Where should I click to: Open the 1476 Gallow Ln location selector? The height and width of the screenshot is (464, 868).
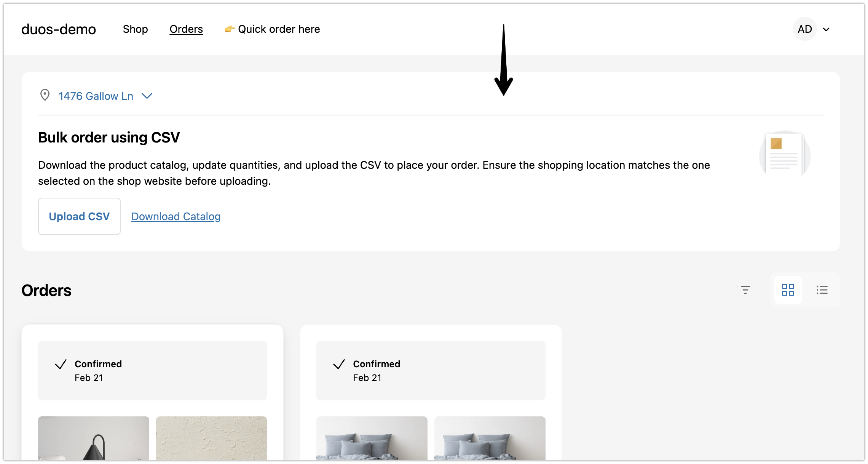[96, 96]
